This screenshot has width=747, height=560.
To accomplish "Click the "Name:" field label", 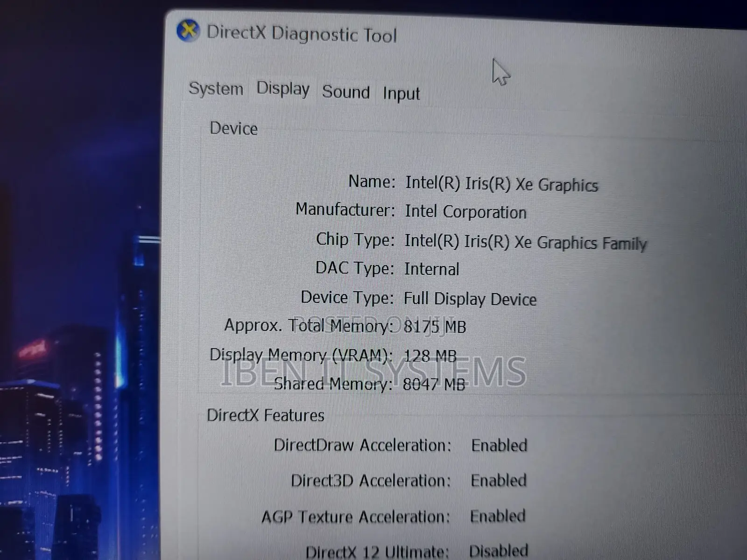I will click(372, 182).
